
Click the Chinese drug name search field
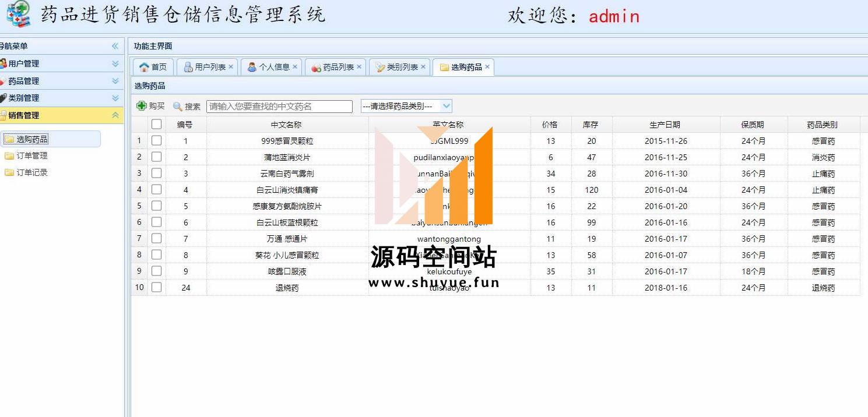coord(279,107)
